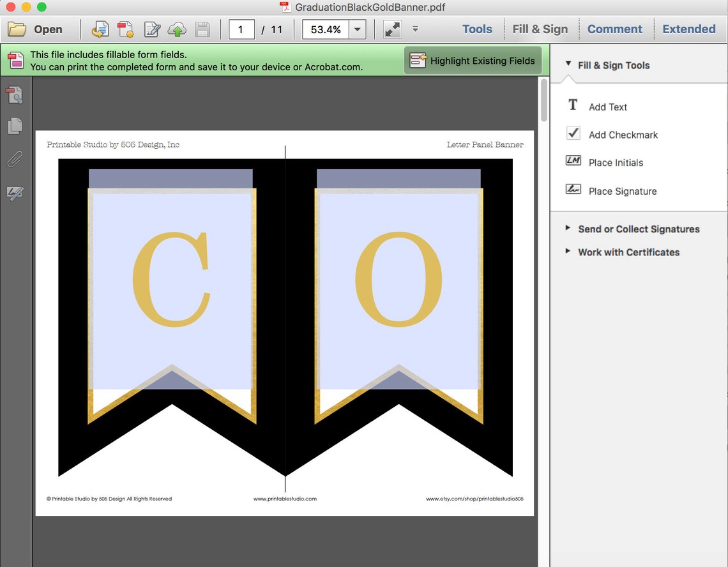Switch to Extended mode

pos(689,29)
